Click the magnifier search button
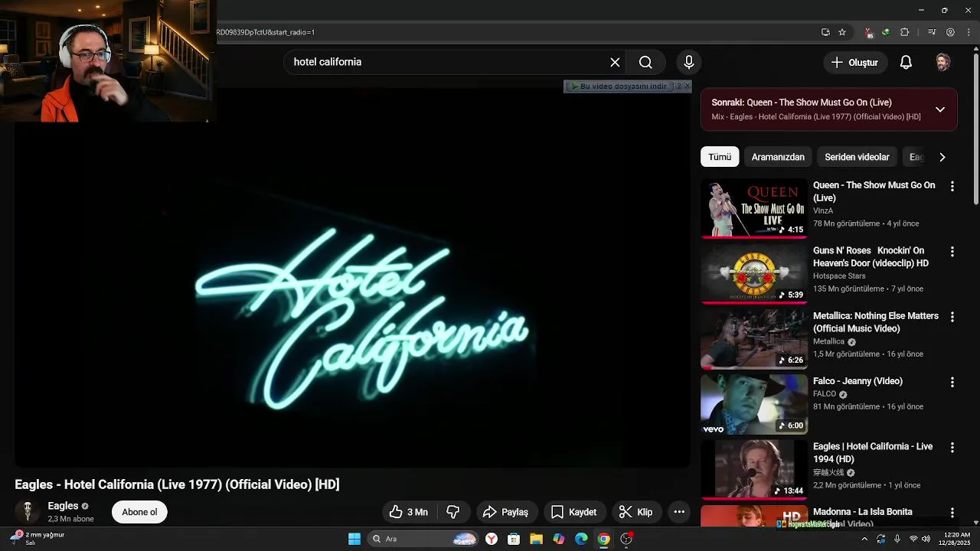The height and width of the screenshot is (551, 980). point(645,62)
